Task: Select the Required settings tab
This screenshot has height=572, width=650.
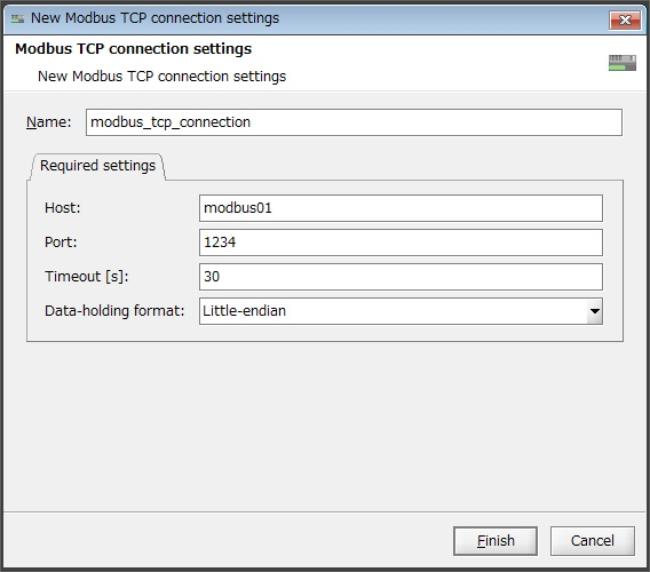Action: (x=97, y=166)
